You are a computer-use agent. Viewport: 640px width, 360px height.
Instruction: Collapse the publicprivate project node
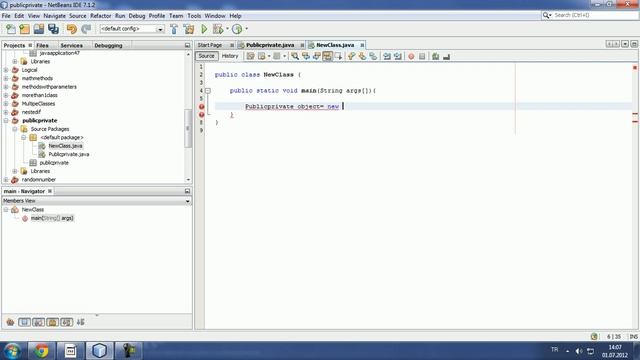tap(6, 120)
